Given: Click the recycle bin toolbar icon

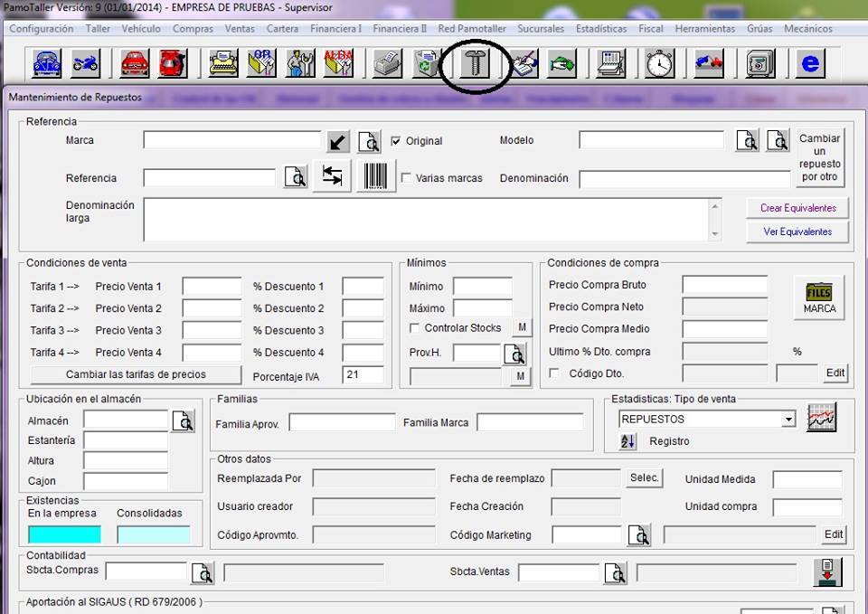Looking at the screenshot, I should [x=426, y=63].
